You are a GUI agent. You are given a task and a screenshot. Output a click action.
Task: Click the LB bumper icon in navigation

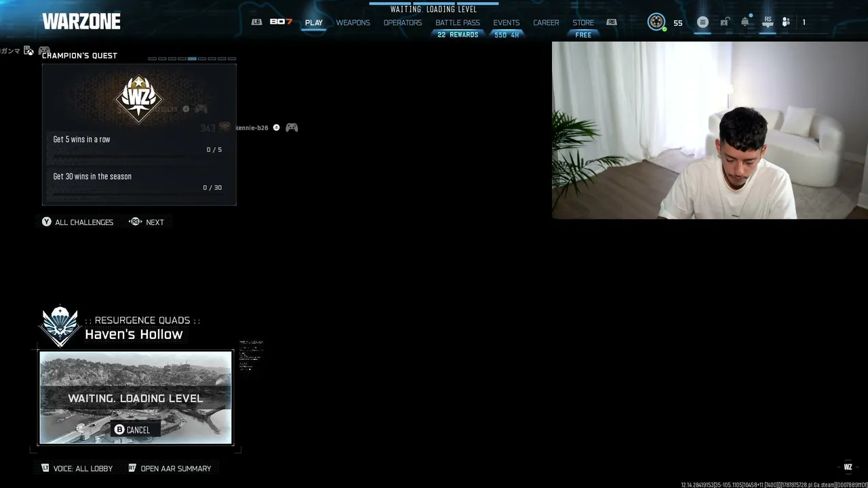(x=256, y=22)
